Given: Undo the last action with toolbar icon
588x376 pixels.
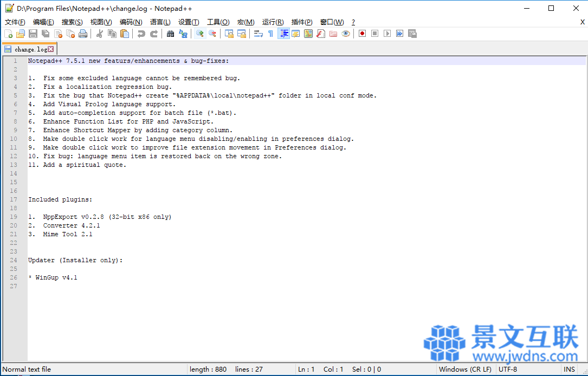Looking at the screenshot, I should pos(141,34).
